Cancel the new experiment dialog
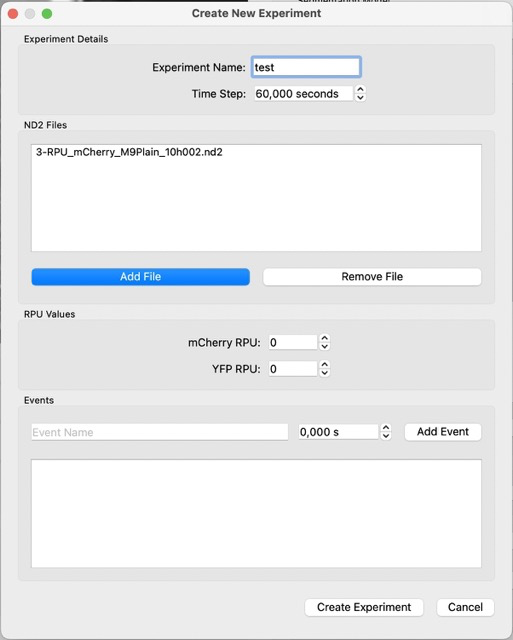The width and height of the screenshot is (513, 640). tap(465, 607)
